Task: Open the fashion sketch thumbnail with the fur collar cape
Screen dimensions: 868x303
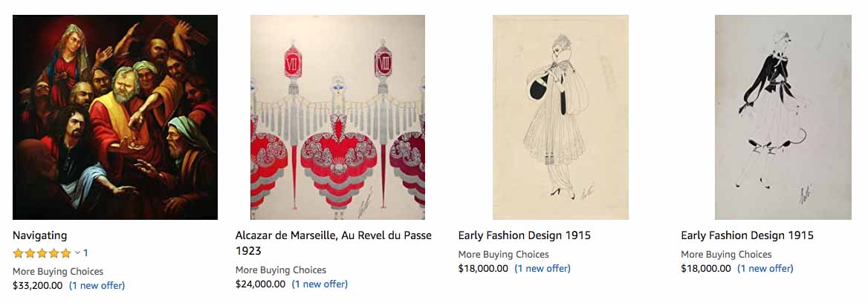Action: (x=560, y=117)
